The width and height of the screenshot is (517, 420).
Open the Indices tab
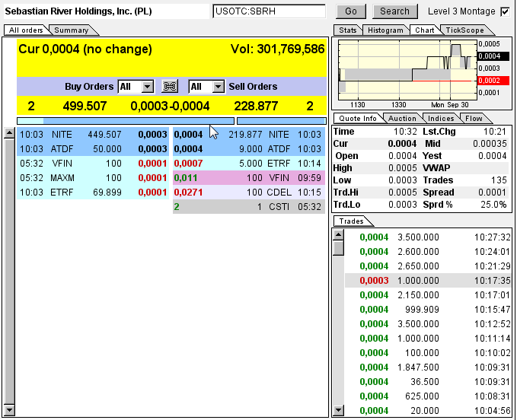(441, 119)
